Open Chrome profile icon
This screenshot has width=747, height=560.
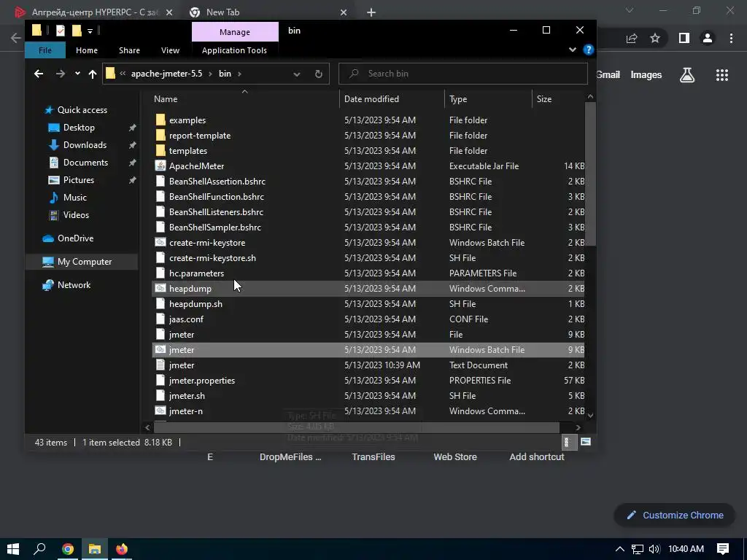click(x=708, y=38)
